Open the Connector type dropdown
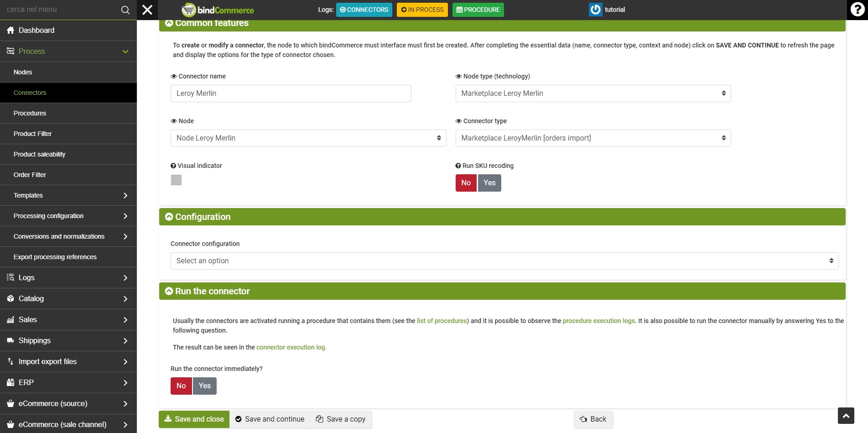This screenshot has height=433, width=868. coord(593,138)
